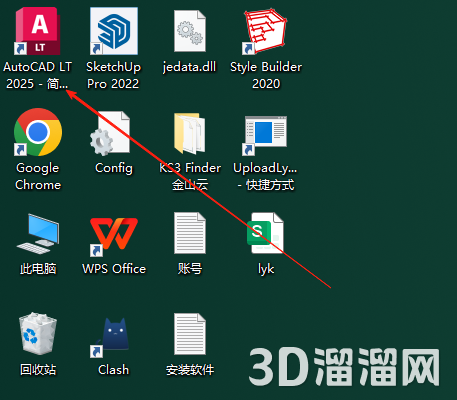This screenshot has height=400, width=457.
Task: Select the 此电脑 computer icon
Action: (x=38, y=234)
